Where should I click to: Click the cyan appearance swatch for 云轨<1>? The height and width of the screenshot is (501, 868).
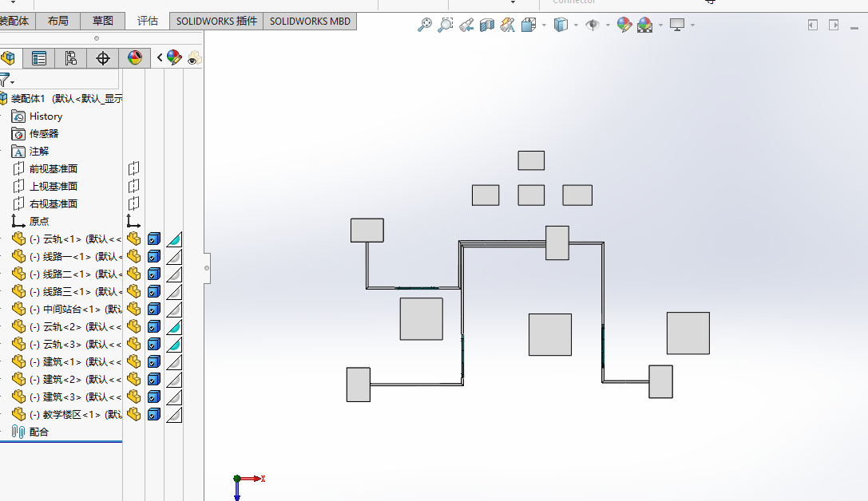[174, 239]
